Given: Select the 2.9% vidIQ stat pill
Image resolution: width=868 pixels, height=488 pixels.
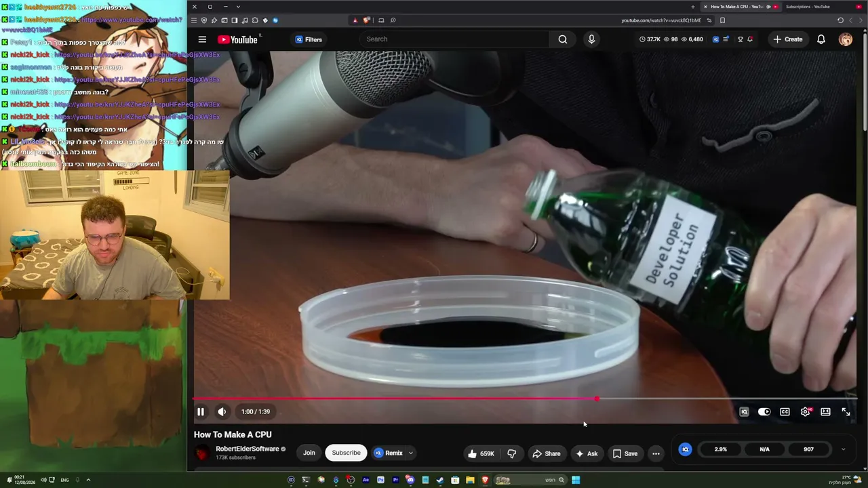Looking at the screenshot, I should pos(720,449).
